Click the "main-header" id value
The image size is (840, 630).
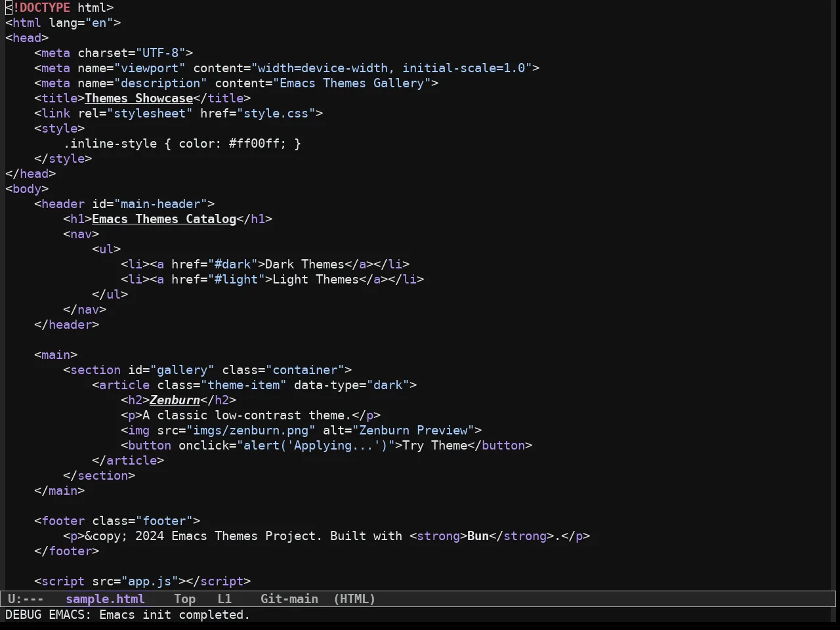pyautogui.click(x=161, y=204)
